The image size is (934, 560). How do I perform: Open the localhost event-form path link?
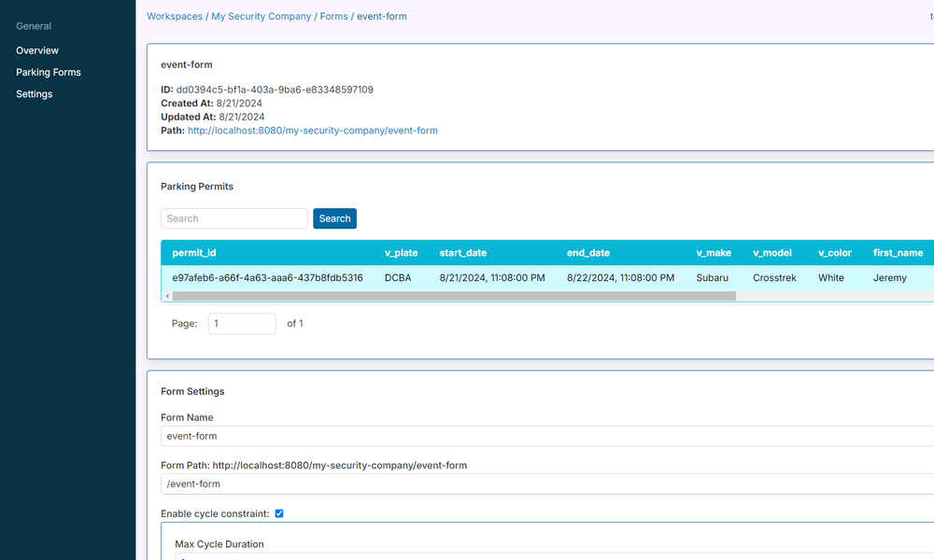pyautogui.click(x=312, y=131)
